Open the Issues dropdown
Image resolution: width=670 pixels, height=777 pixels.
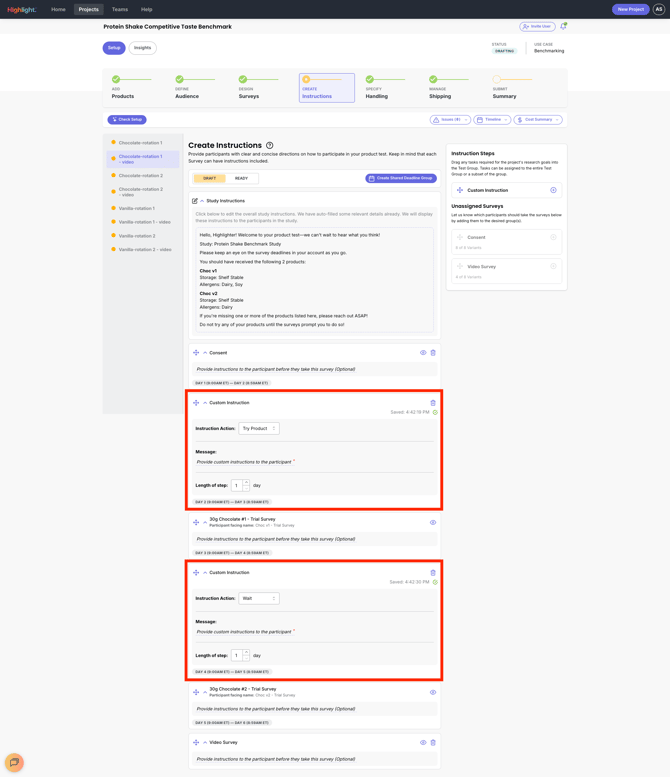coord(450,119)
